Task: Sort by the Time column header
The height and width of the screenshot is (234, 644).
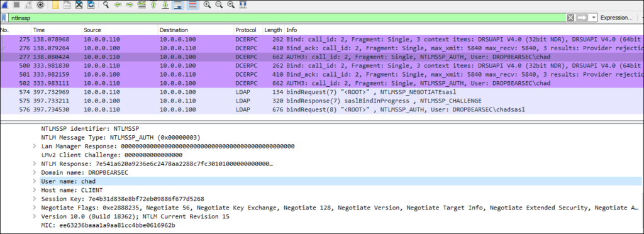Action: [x=57, y=30]
